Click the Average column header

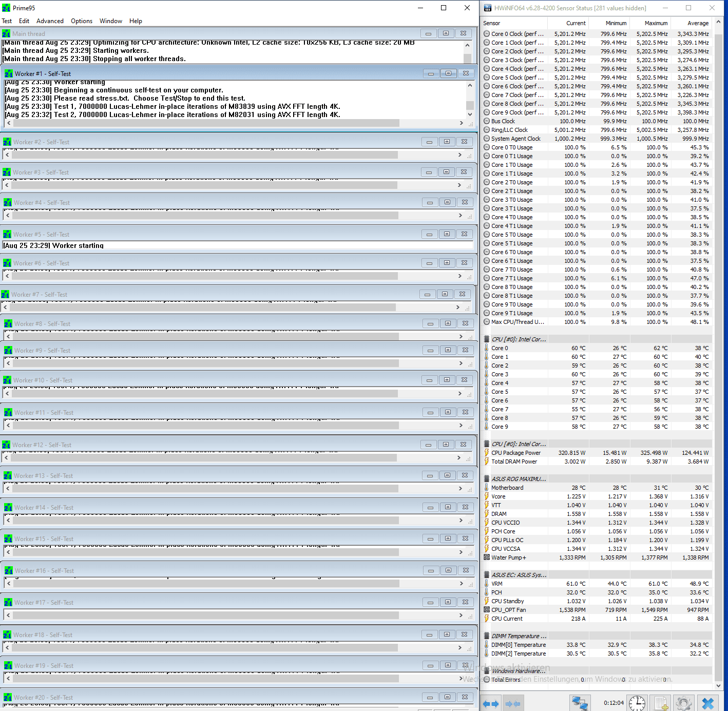point(691,23)
